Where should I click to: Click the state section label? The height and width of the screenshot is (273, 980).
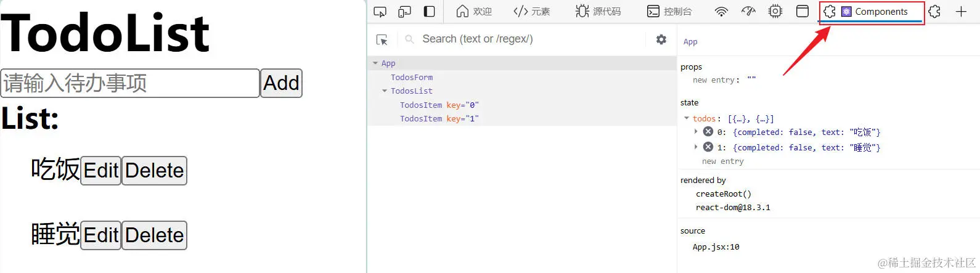(689, 103)
